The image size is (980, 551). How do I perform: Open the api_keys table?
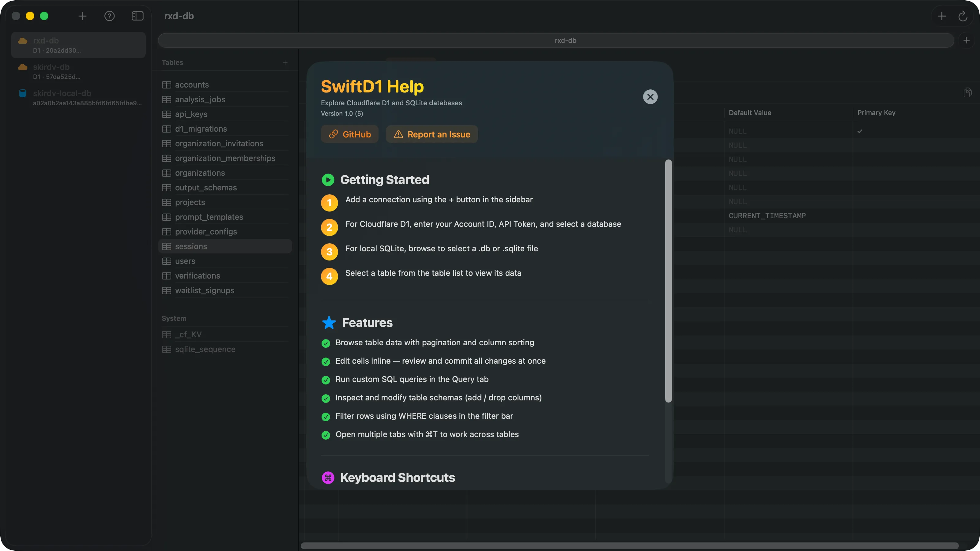(x=191, y=114)
